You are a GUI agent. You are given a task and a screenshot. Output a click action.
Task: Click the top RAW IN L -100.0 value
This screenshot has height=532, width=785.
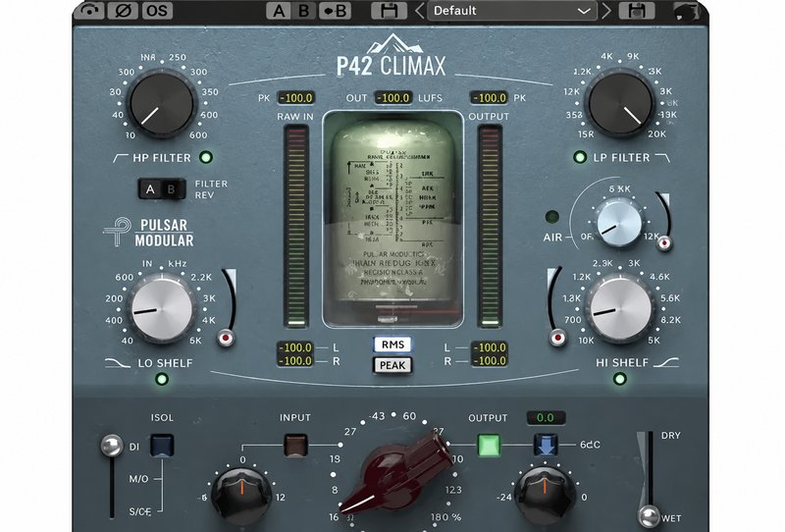point(295,347)
